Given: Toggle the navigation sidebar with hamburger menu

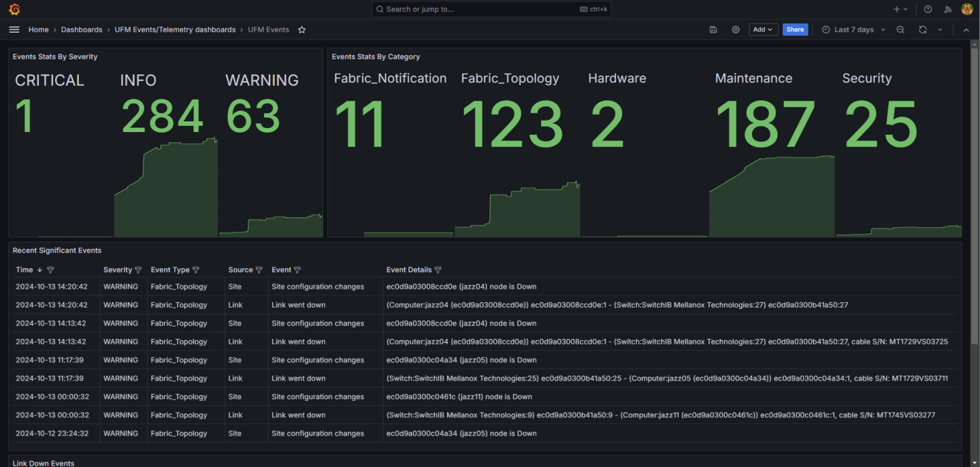Looking at the screenshot, I should tap(14, 29).
